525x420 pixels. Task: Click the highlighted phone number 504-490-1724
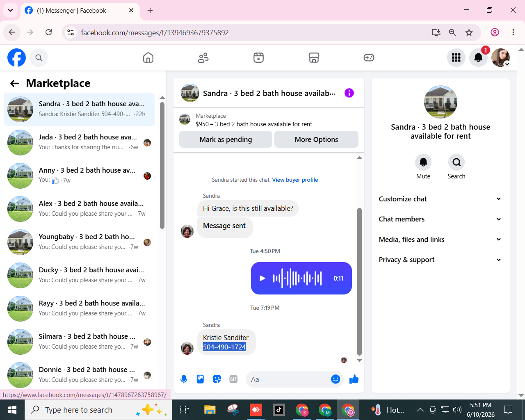coord(224,347)
